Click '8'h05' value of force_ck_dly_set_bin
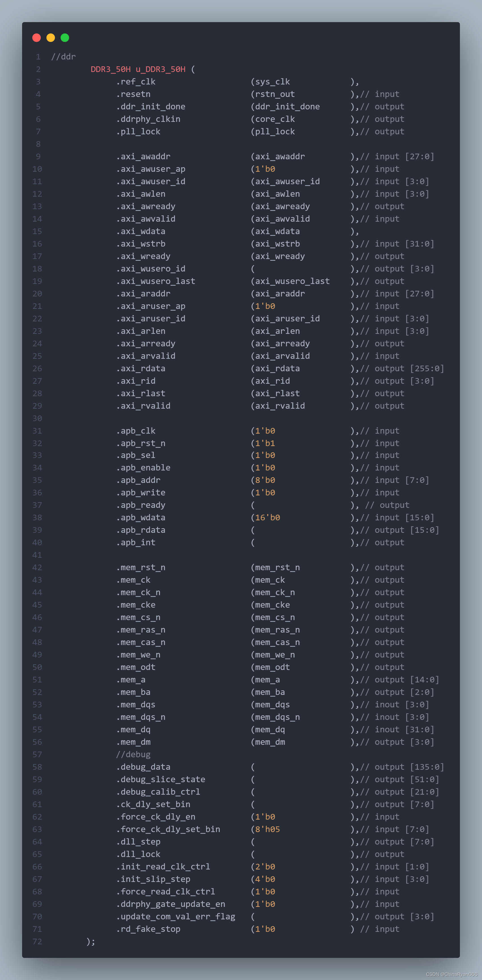The image size is (482, 980). [268, 830]
